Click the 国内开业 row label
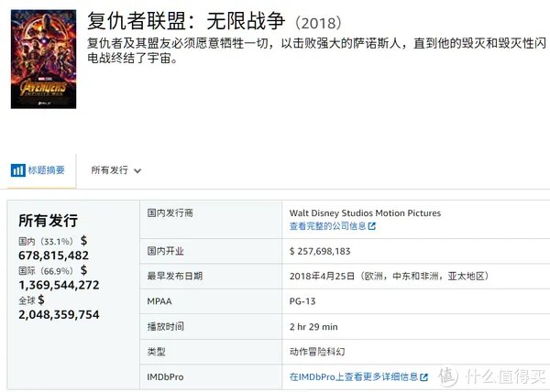Image resolution: width=550 pixels, height=392 pixels. [x=166, y=251]
